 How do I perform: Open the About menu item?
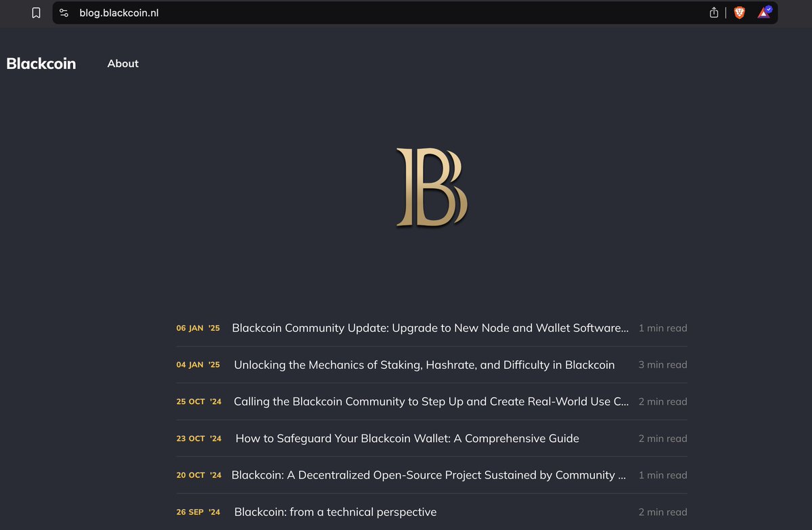(x=123, y=64)
